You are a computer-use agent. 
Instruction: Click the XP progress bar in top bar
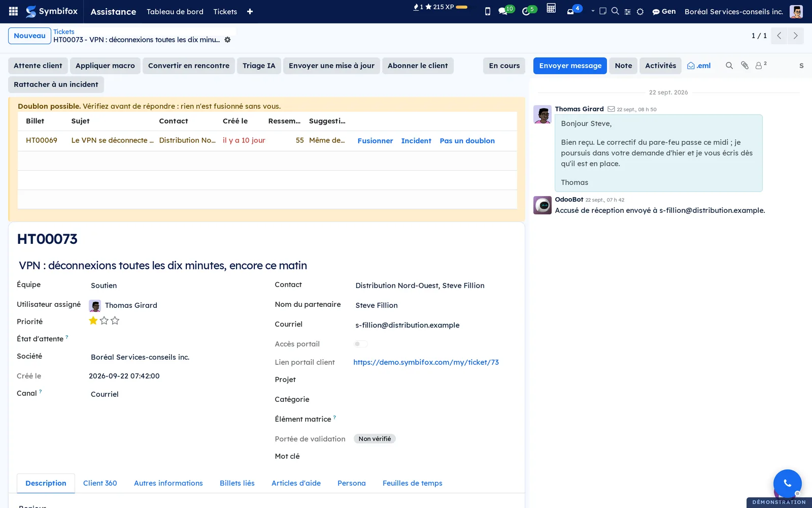[x=461, y=7]
